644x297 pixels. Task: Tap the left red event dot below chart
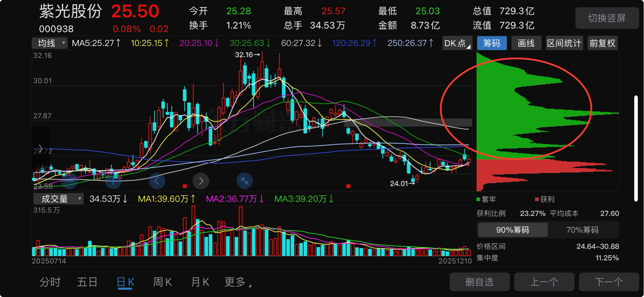[185, 186]
